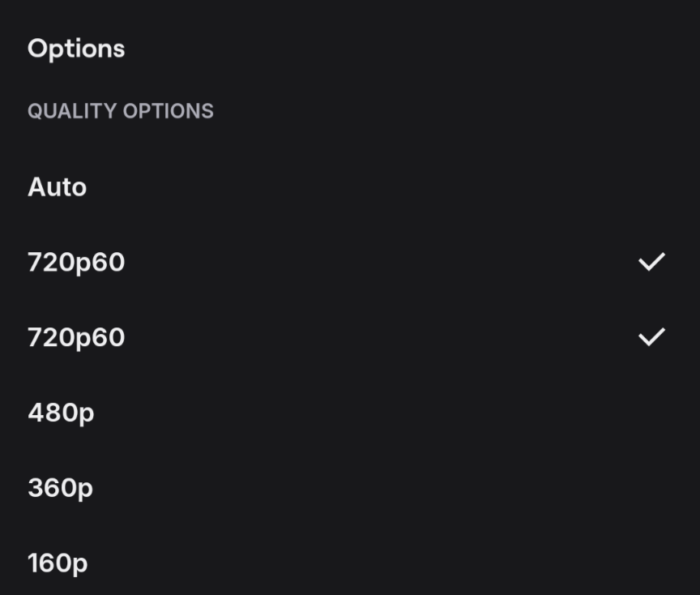The height and width of the screenshot is (595, 700).
Task: Tap the 480p list row
Action: click(61, 413)
